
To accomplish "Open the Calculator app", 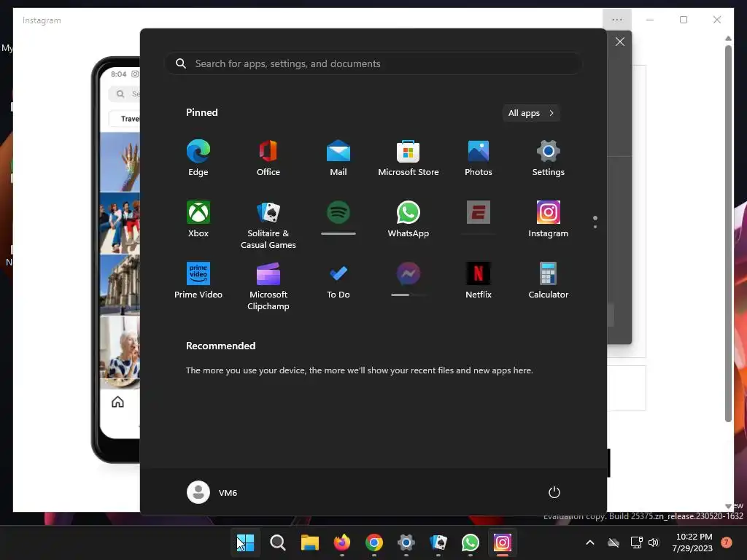I will tap(549, 281).
